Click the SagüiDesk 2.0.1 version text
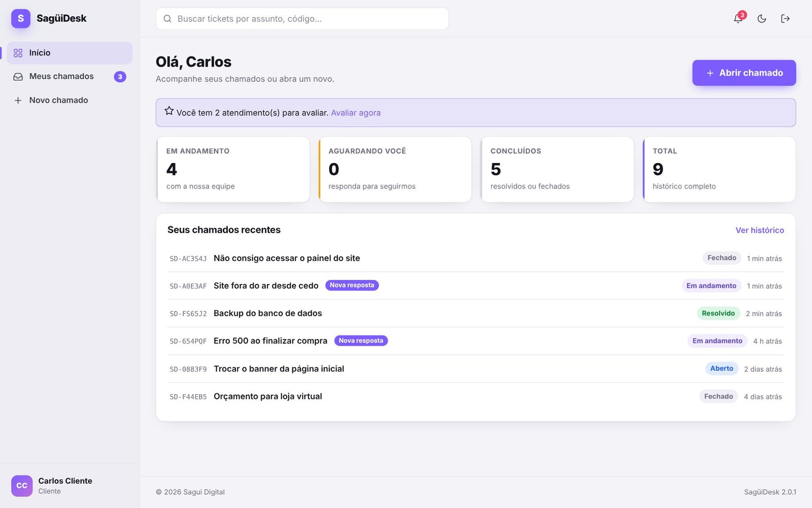Screen dimensions: 812x508 [770, 492]
